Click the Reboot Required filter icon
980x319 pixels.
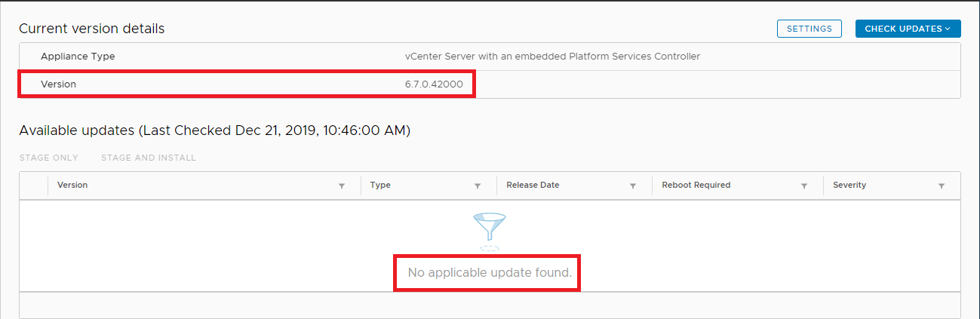[x=804, y=186]
